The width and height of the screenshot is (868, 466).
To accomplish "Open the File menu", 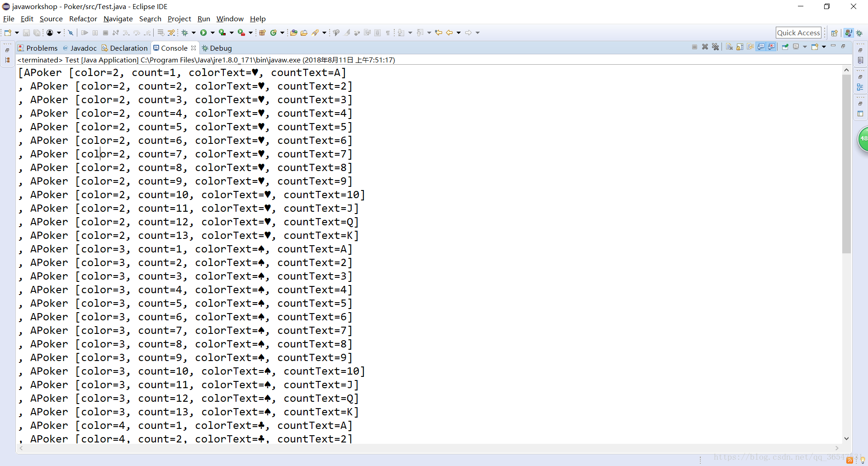I will click(9, 19).
